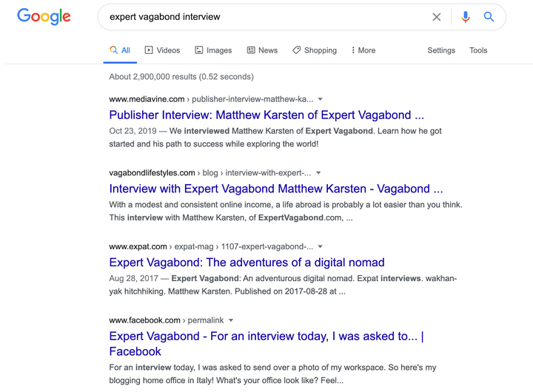Expand the arrow next to the vagabondlifestyles.com URL
533x392 pixels.
[x=318, y=173]
